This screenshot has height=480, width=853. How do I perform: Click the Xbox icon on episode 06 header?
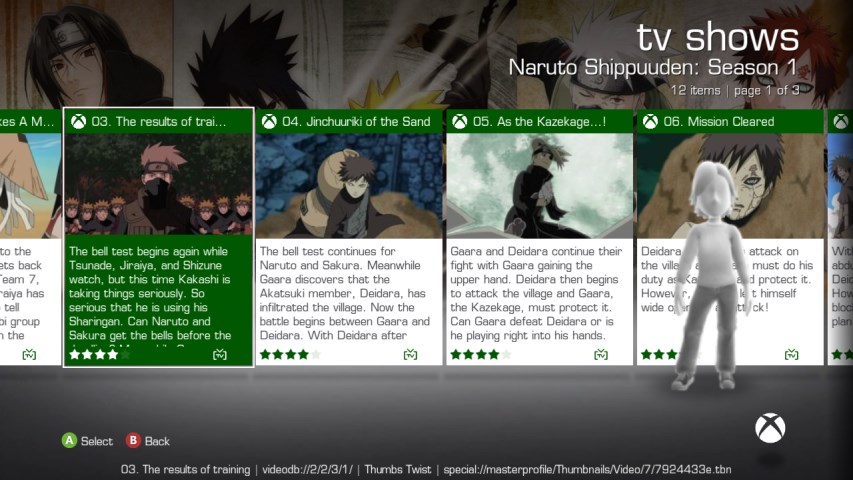point(650,121)
